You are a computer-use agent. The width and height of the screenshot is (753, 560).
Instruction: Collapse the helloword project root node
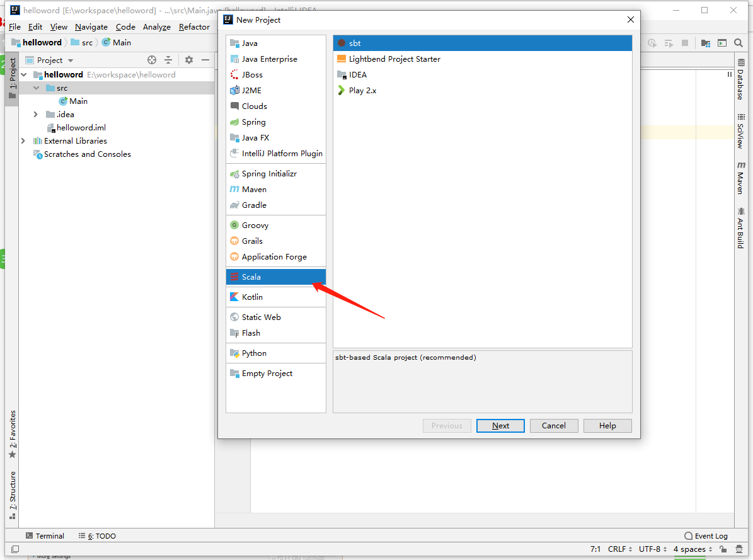click(x=24, y=75)
